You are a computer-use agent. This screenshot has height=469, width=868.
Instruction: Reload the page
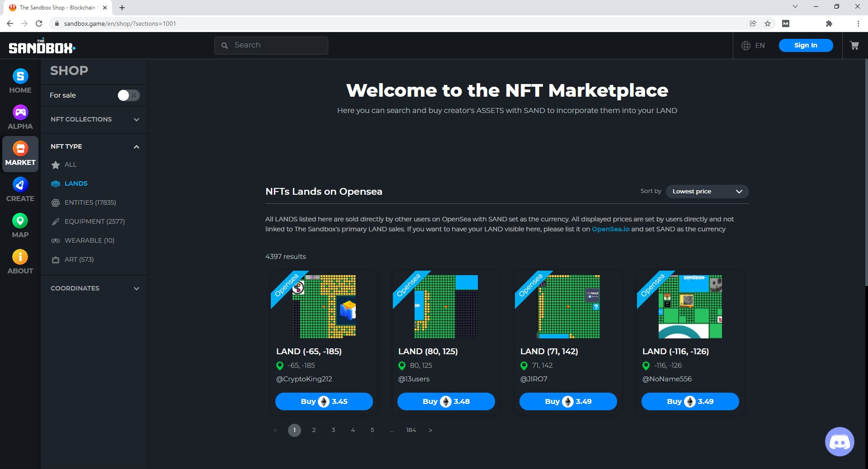click(39, 23)
